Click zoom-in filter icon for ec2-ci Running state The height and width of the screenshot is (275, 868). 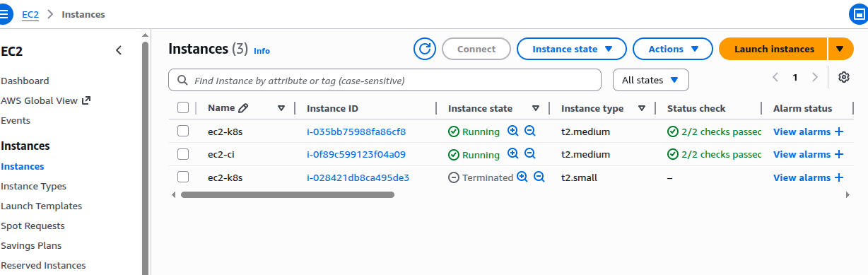pos(513,154)
